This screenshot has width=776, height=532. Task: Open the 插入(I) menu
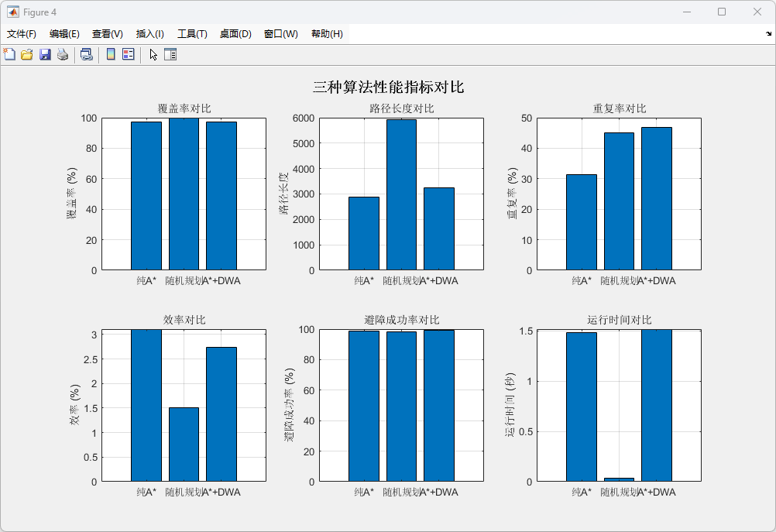tap(150, 34)
